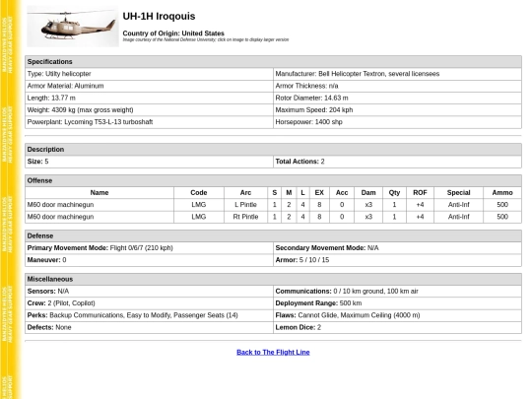
Task: Click the Code column header
Action: [199, 193]
